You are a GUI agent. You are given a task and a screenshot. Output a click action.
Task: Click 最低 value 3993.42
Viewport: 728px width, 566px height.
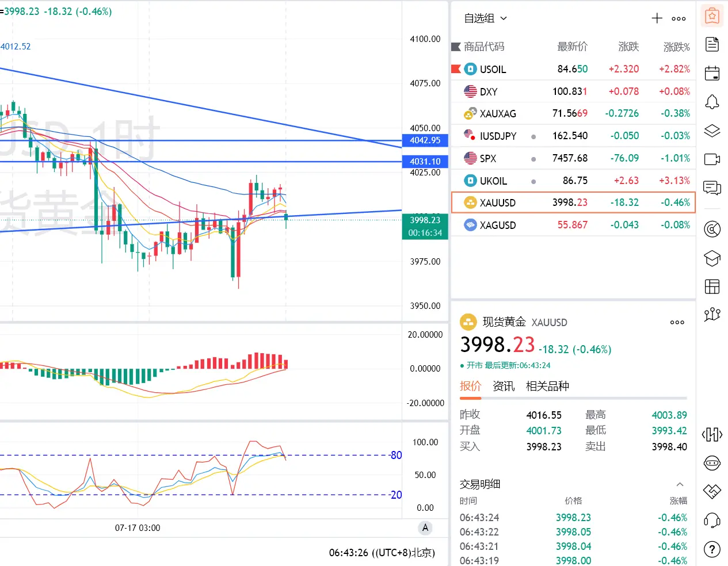pos(669,431)
